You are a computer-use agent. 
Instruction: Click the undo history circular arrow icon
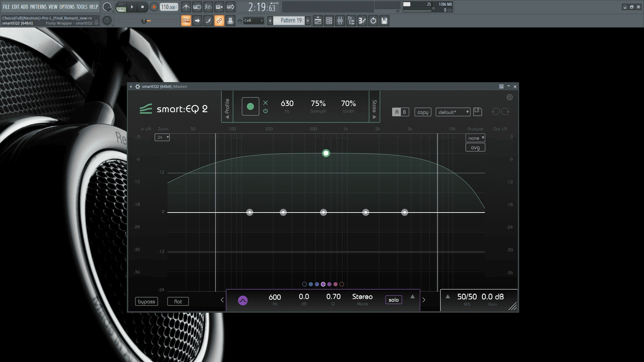coord(373,21)
